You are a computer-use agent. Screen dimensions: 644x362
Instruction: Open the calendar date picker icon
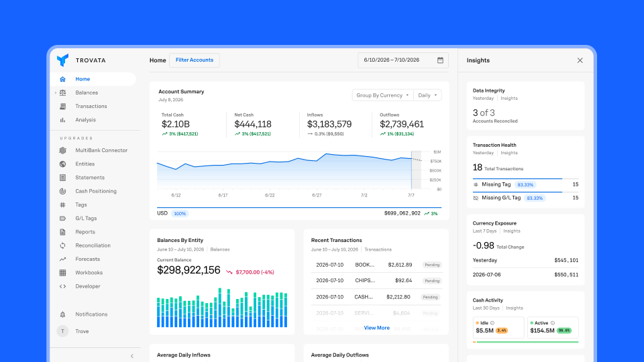440,60
